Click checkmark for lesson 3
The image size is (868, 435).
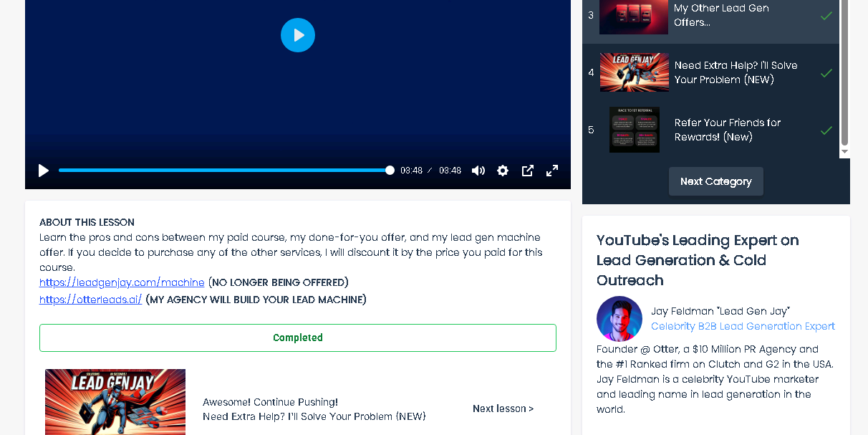pyautogui.click(x=826, y=15)
